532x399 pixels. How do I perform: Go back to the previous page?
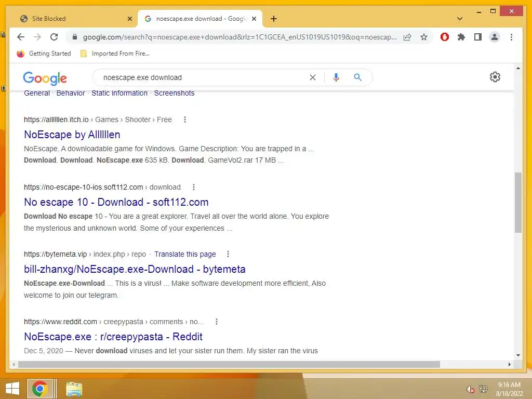click(x=21, y=37)
